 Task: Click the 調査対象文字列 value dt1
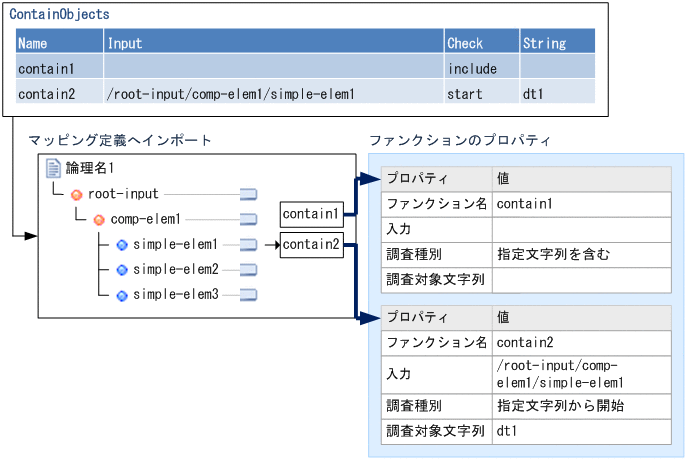(x=508, y=431)
